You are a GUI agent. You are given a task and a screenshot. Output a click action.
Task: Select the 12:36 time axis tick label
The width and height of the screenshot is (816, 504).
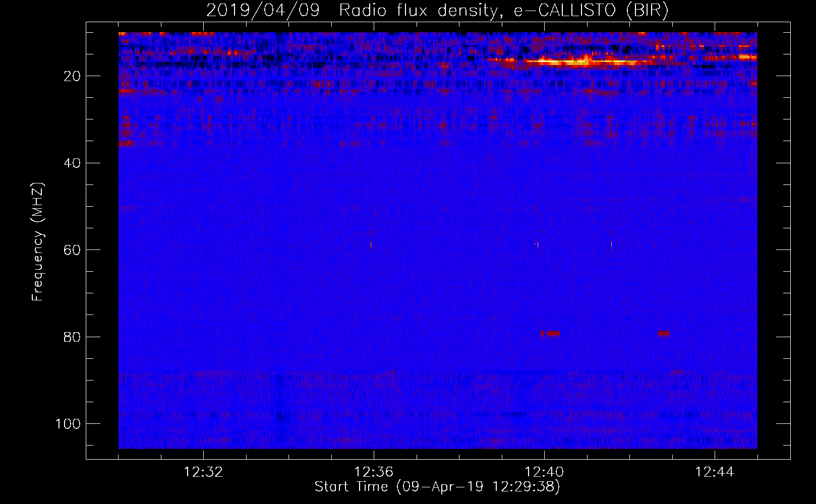(x=374, y=472)
